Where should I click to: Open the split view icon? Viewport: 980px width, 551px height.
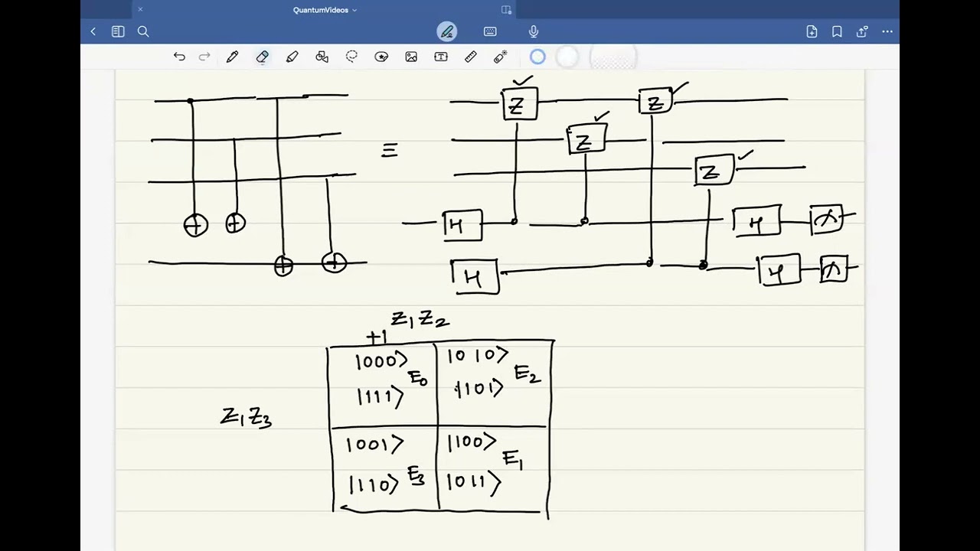[x=506, y=10]
